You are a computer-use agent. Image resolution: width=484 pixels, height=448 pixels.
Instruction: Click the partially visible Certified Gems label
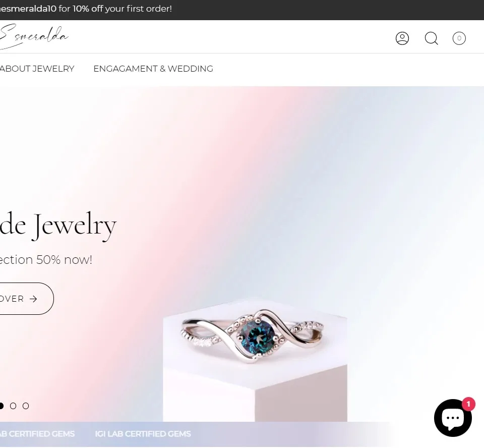click(x=37, y=434)
